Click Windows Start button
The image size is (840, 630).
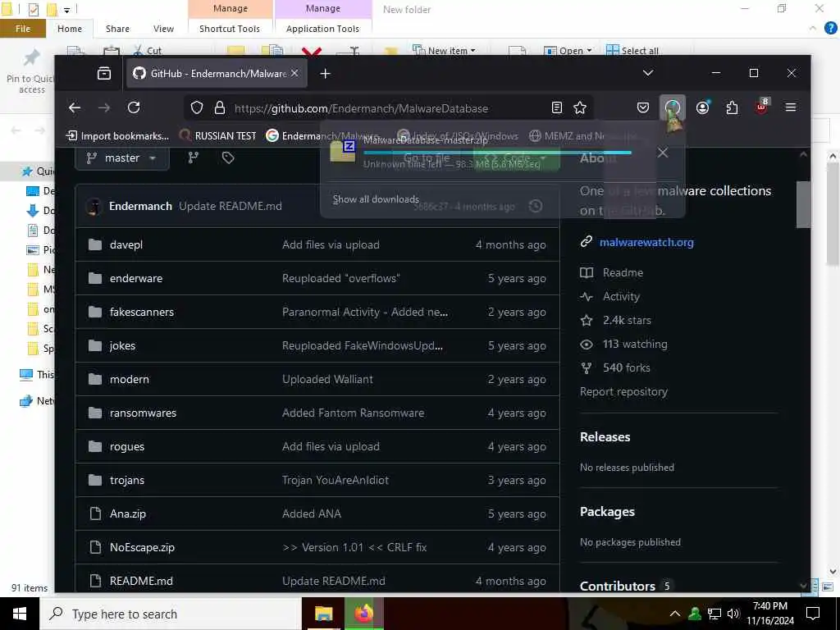click(x=20, y=614)
